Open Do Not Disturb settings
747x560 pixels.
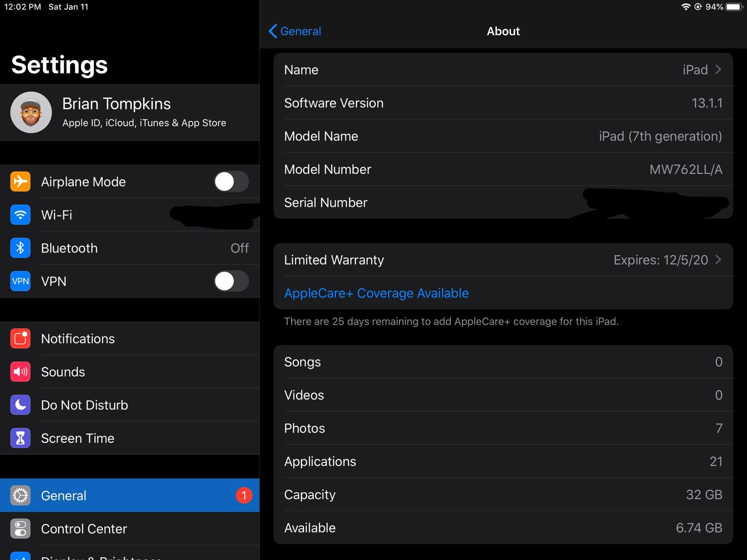[130, 405]
